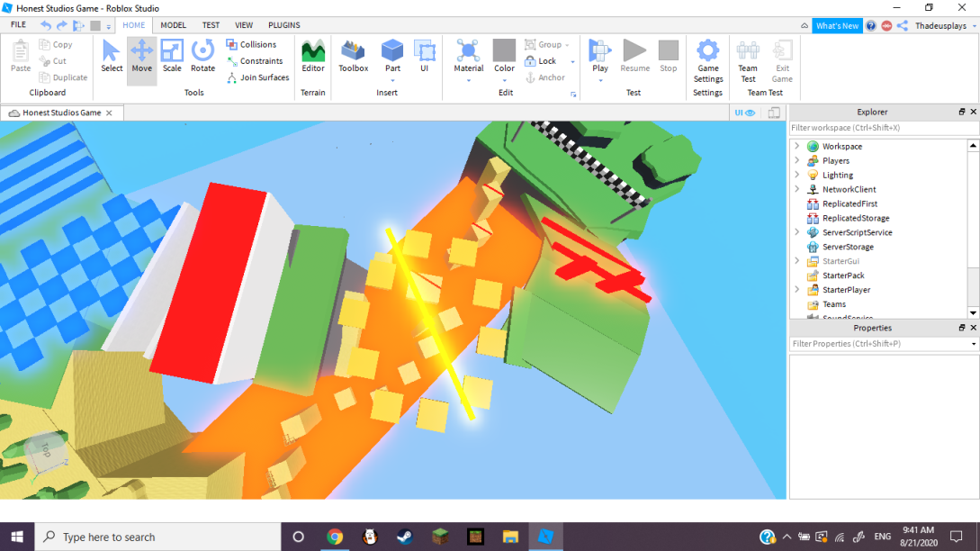
Task: Launch Team Test
Action: point(748,56)
